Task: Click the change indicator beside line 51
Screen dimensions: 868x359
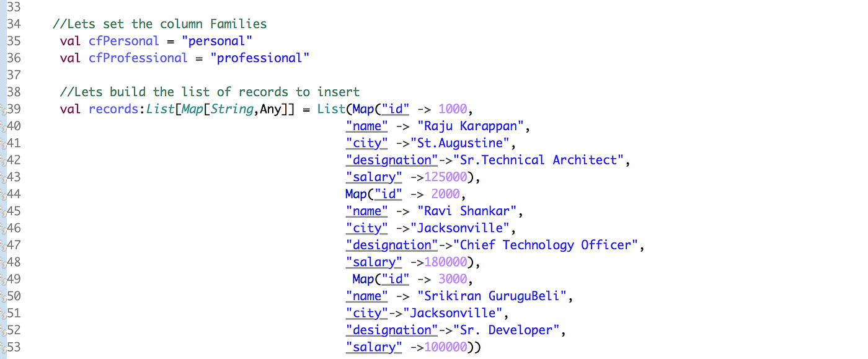Action: (x=2, y=313)
